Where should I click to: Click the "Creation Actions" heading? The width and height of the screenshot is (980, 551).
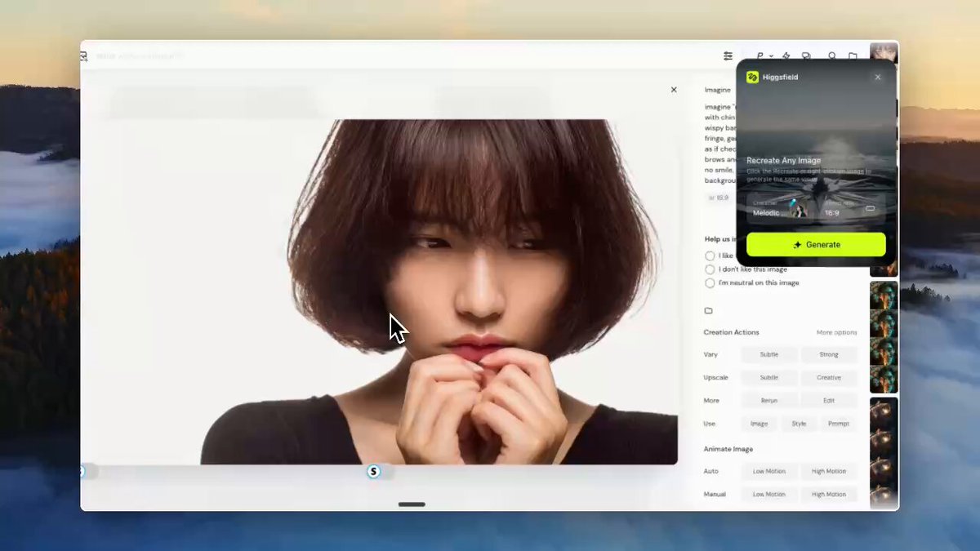[x=731, y=332]
